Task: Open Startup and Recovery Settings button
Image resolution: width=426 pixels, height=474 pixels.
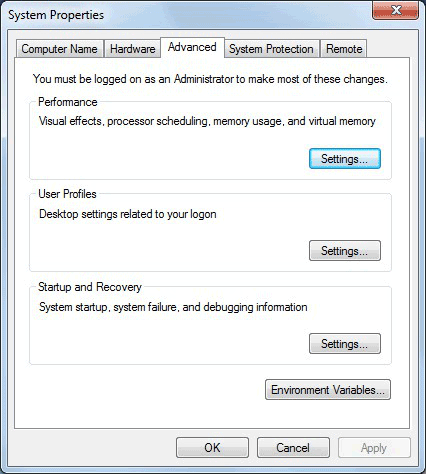Action: click(345, 344)
